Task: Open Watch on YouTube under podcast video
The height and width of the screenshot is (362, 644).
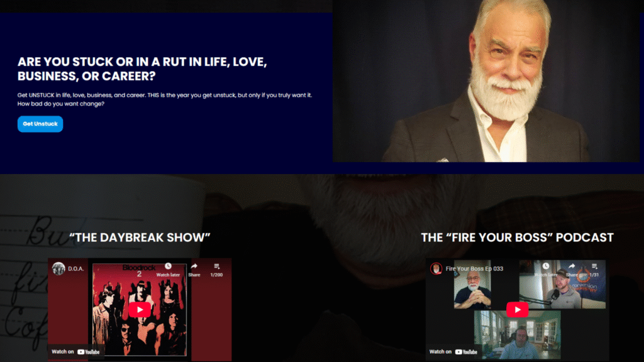Action: pos(453,352)
